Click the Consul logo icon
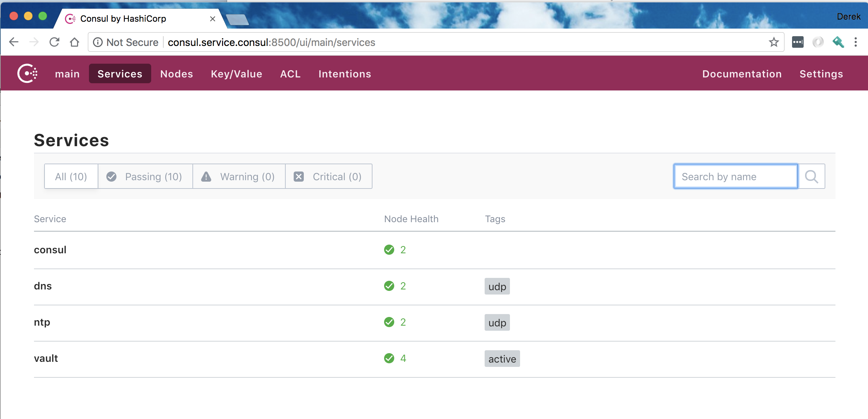868x419 pixels. (x=27, y=73)
